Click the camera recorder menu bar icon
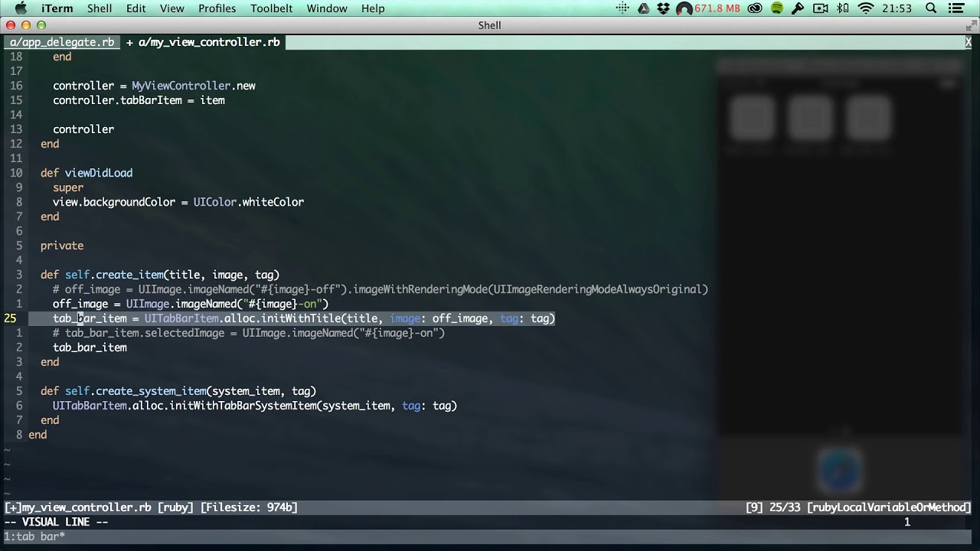980x551 pixels. tap(821, 8)
